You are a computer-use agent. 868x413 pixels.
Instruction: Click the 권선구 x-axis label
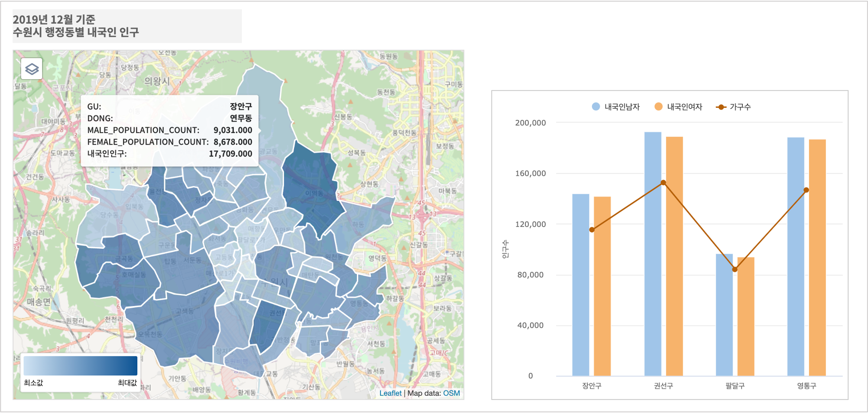point(663,386)
